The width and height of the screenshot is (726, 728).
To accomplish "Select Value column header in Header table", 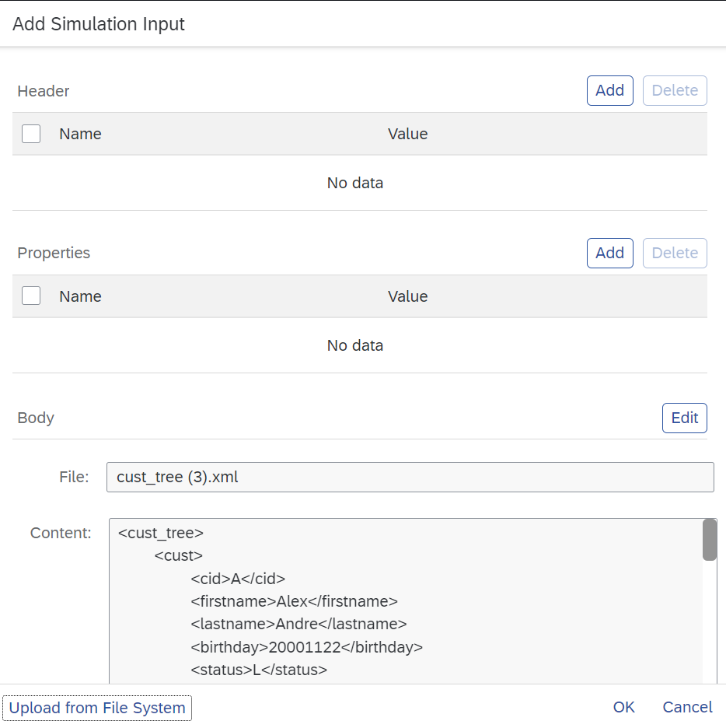I will 408,134.
